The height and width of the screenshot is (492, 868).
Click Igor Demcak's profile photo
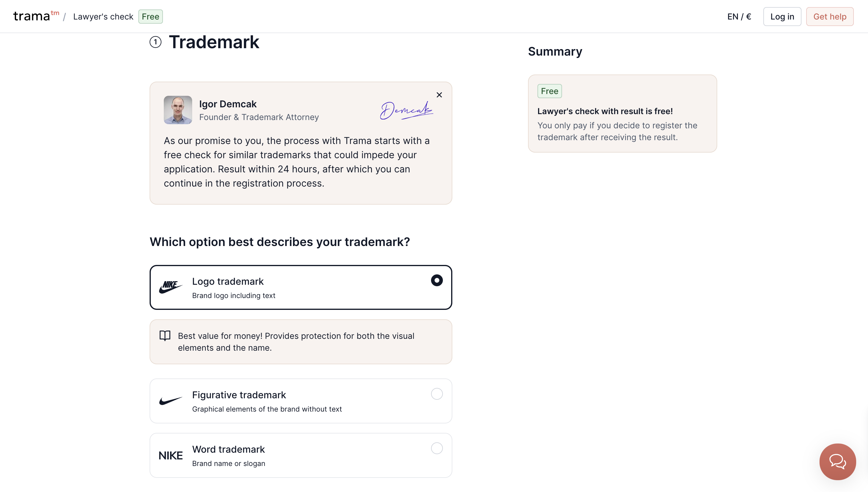click(178, 110)
